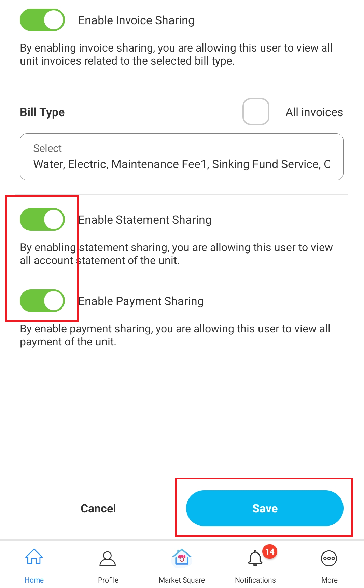Screen dimensions: 364x588
Task: Tap the Enable Statement Sharing label
Action: 145,220
